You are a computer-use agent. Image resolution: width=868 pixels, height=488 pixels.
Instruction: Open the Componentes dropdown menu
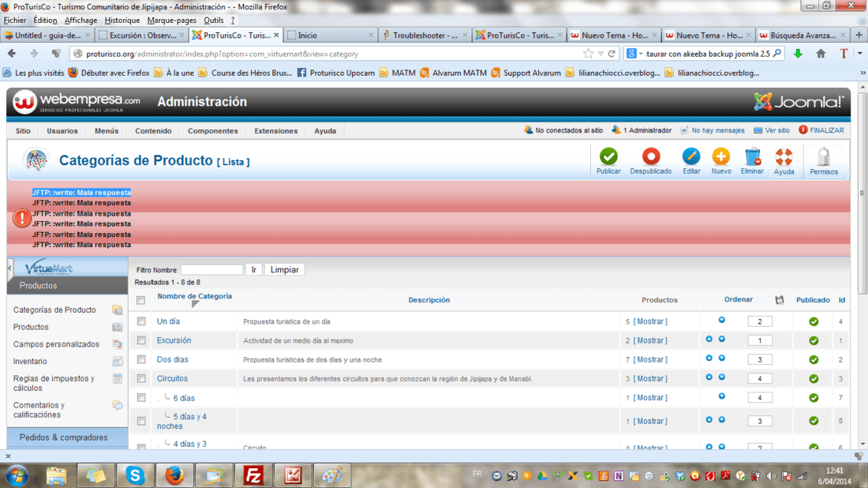[212, 131]
